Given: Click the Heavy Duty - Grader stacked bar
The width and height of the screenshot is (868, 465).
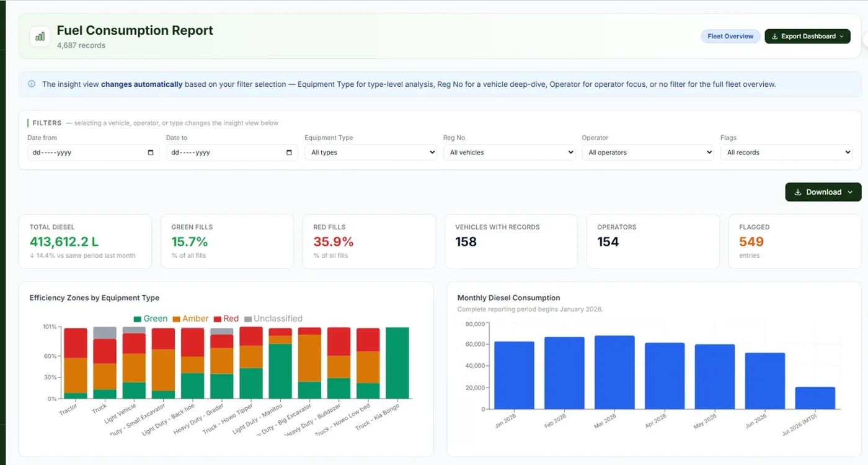Looking at the screenshot, I should [222, 363].
